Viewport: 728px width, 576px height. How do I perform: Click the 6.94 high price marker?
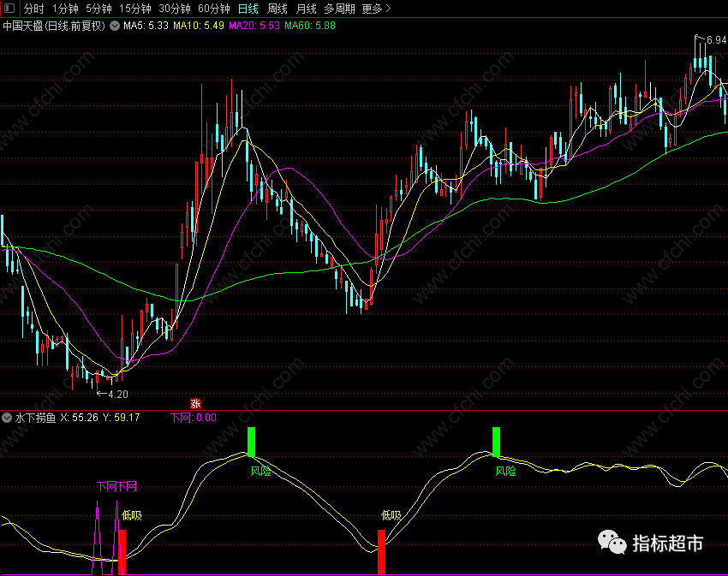pos(716,40)
